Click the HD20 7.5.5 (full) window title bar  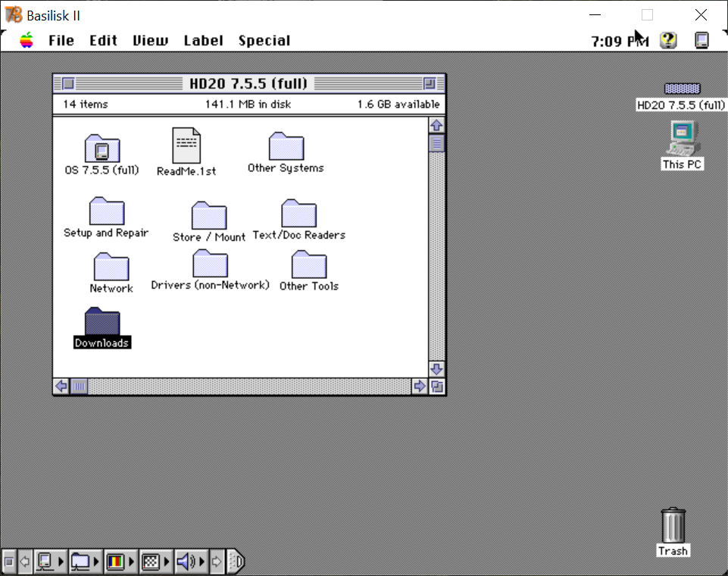pos(249,83)
